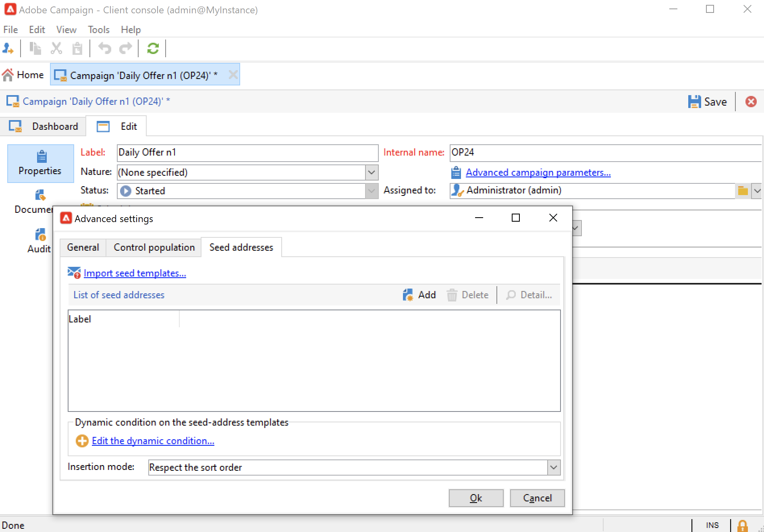Screen dimensions: 764x532
Task: Select the Seed addresses tab
Action: [241, 247]
